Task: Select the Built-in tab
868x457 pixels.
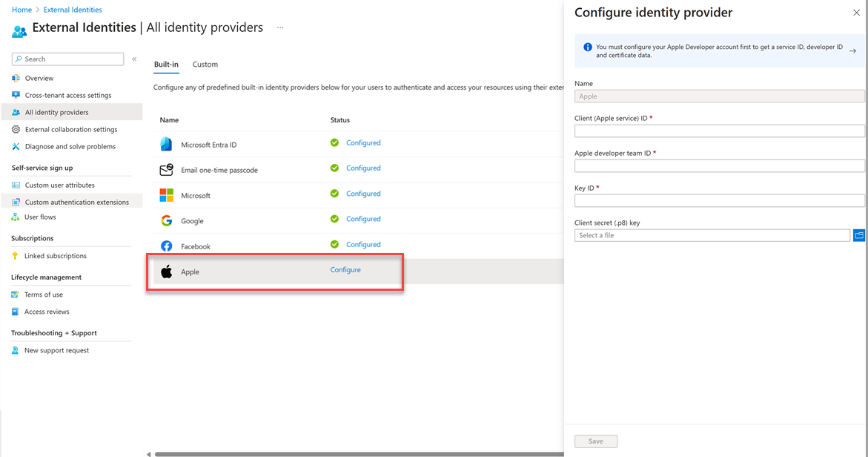Action: point(166,65)
